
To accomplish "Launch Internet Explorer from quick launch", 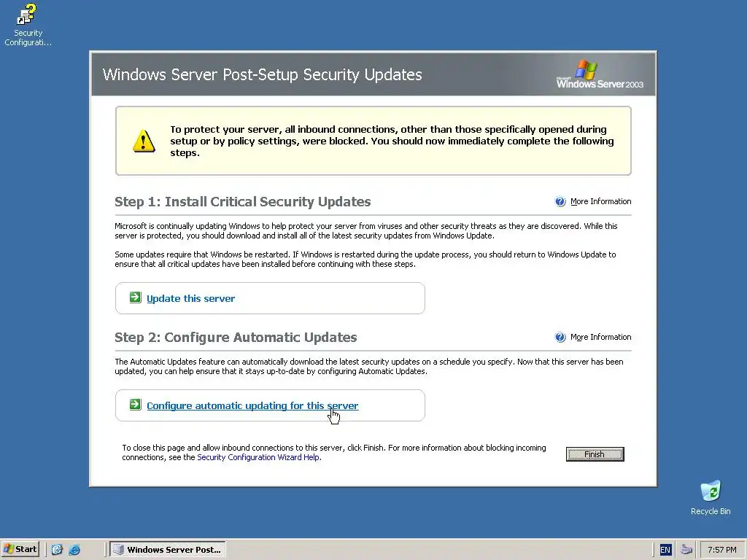I will 74,550.
